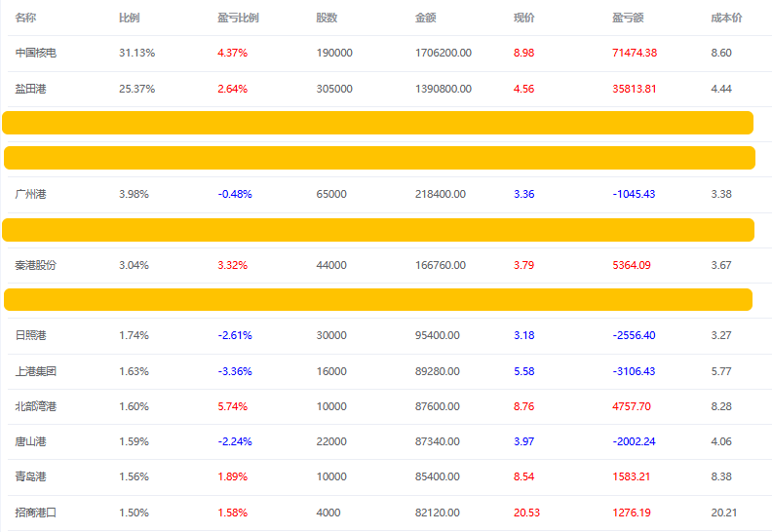This screenshot has height=532, width=772.
Task: Click the 1.58% profit ratio
Action: (232, 513)
